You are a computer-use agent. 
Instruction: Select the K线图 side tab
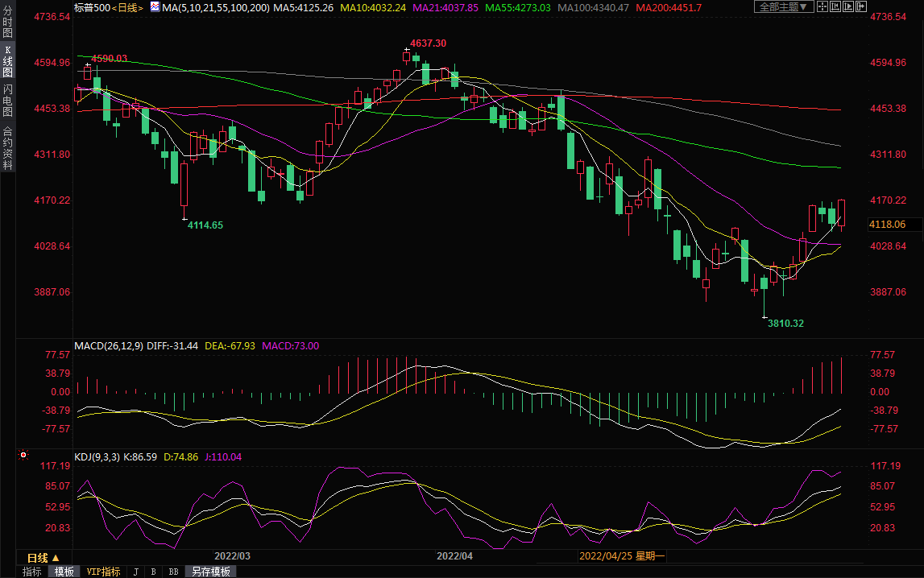(x=7, y=61)
